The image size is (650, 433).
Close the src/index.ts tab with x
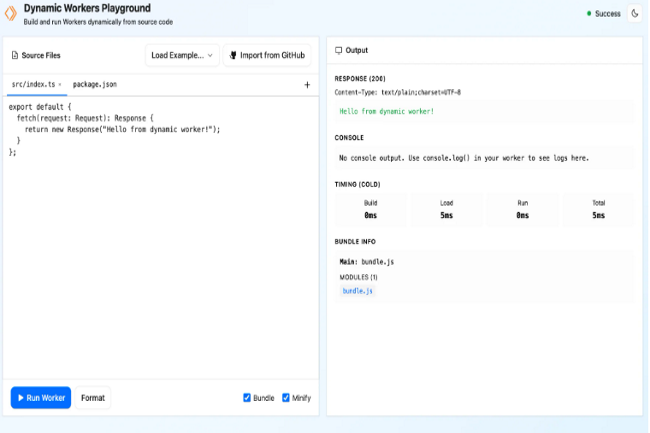click(x=60, y=85)
